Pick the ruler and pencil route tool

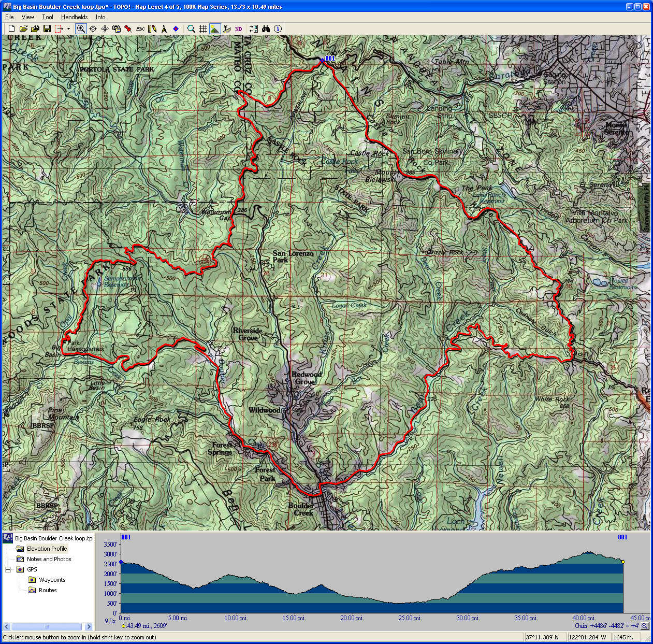(x=152, y=29)
